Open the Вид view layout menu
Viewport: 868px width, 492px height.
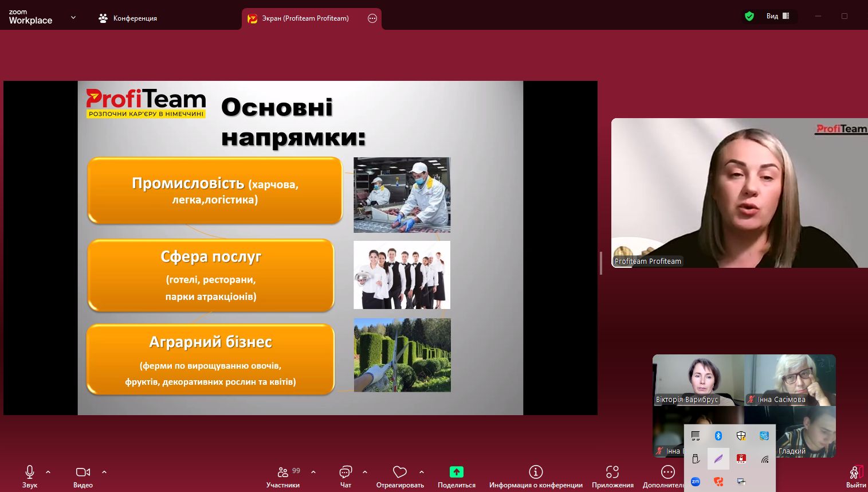[x=778, y=16]
